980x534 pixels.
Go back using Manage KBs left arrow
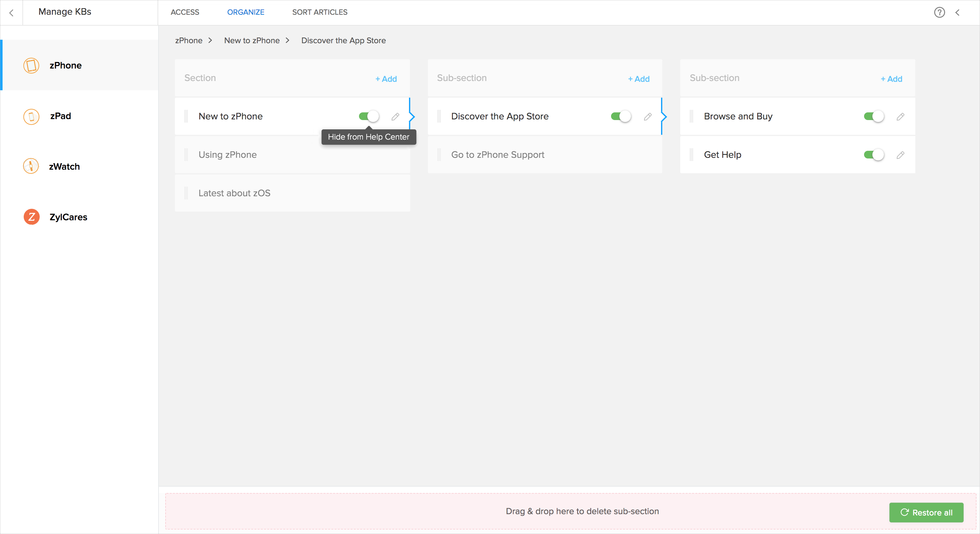12,12
